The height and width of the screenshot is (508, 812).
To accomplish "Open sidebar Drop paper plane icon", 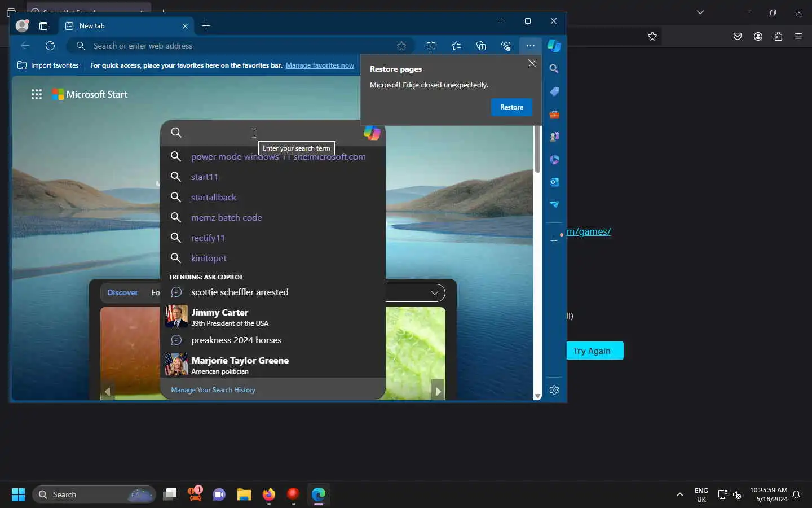I will (x=554, y=204).
